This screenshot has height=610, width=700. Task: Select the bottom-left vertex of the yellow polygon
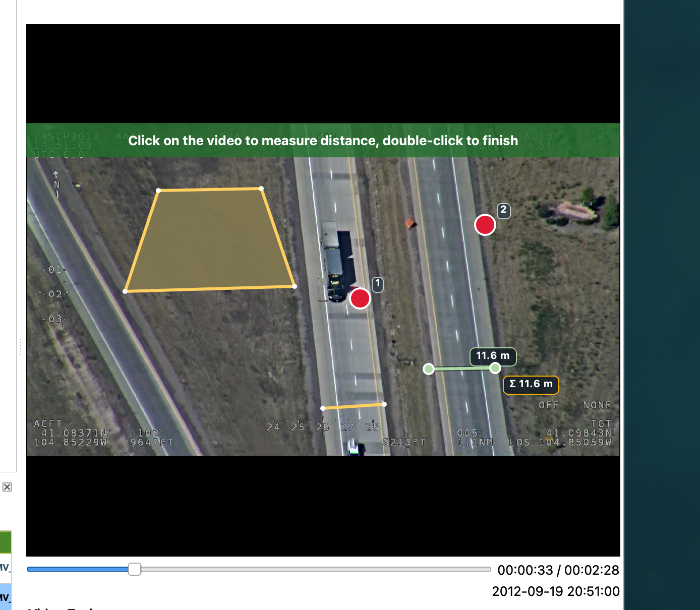click(x=125, y=291)
